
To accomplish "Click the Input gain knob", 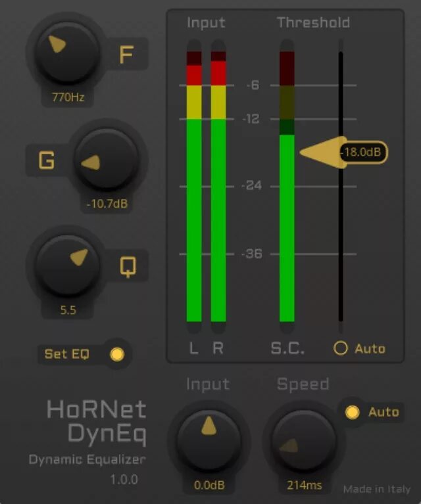I will tap(209, 440).
